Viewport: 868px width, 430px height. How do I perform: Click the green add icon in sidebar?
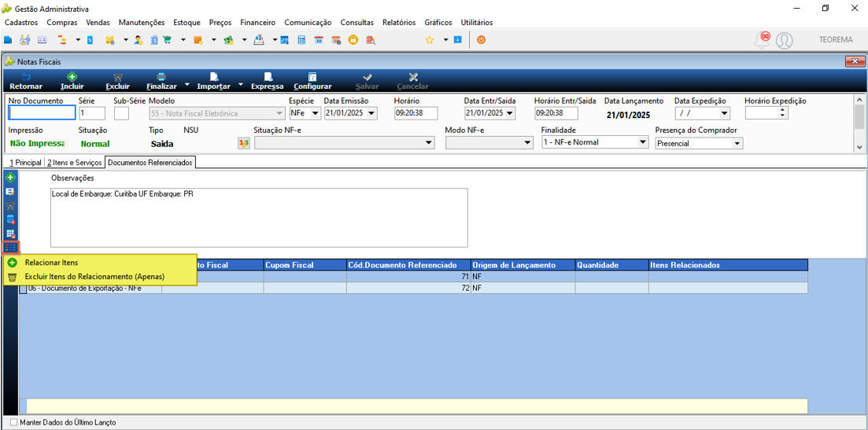(x=10, y=178)
